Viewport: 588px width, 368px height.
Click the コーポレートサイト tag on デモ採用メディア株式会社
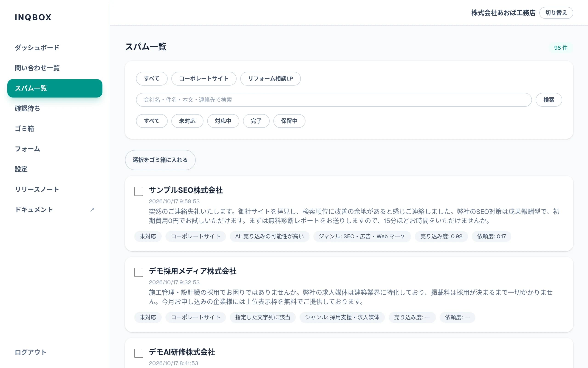[x=196, y=317]
